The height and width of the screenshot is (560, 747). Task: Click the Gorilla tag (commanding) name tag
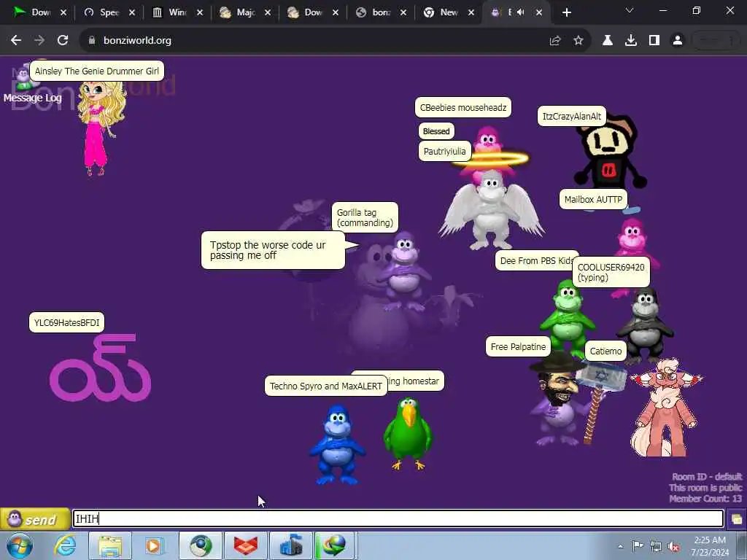pyautogui.click(x=365, y=217)
